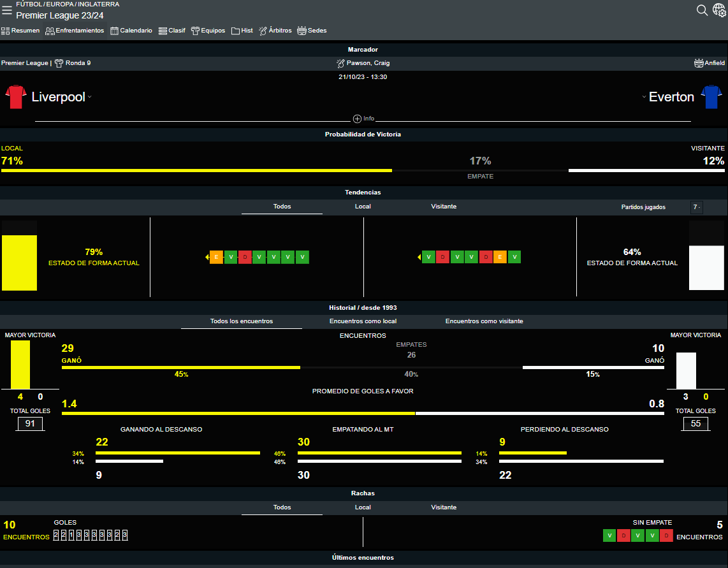Open the globe settings icon
The width and height of the screenshot is (728, 568).
pyautogui.click(x=719, y=10)
